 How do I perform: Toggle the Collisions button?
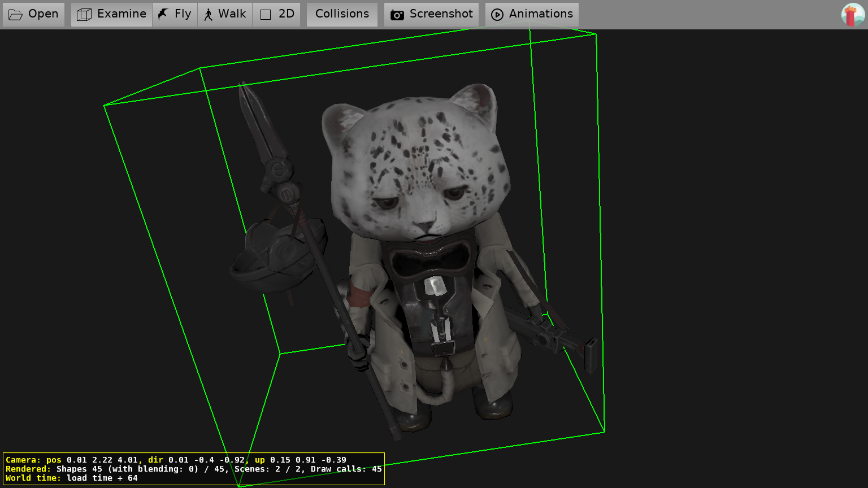[x=342, y=14]
